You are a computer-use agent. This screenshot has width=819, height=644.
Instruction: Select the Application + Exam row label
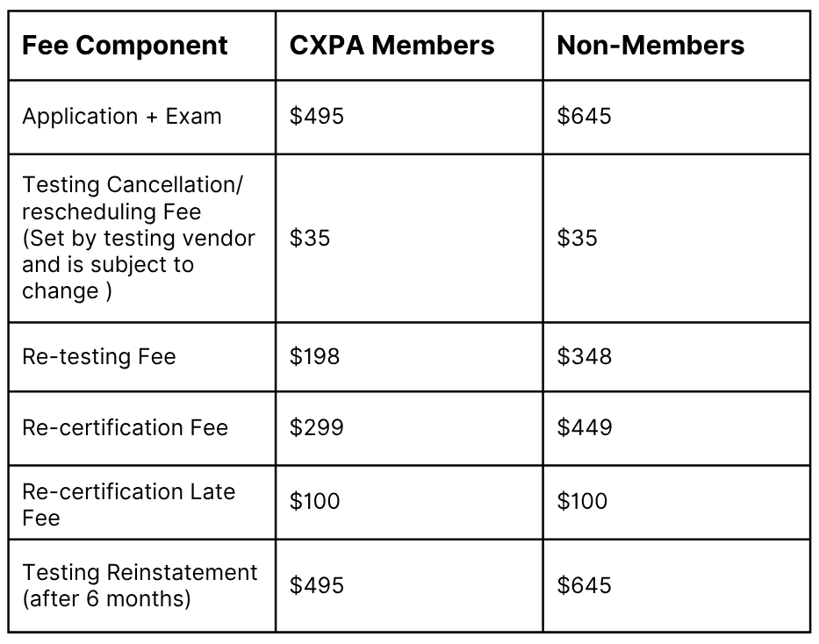[122, 117]
